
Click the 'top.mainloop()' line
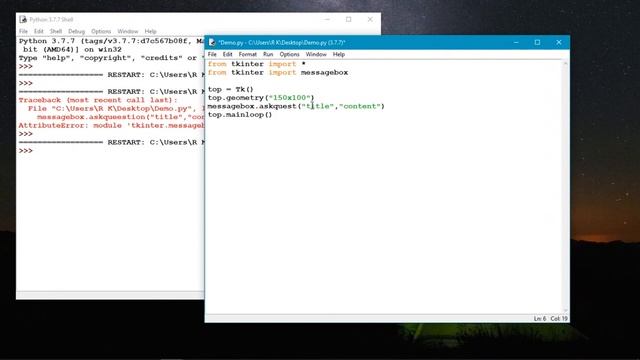tap(240, 115)
